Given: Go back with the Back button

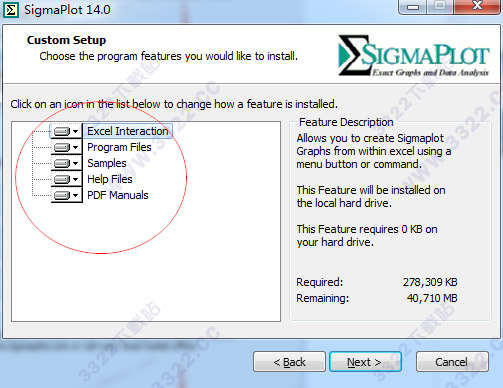Looking at the screenshot, I should tap(289, 362).
